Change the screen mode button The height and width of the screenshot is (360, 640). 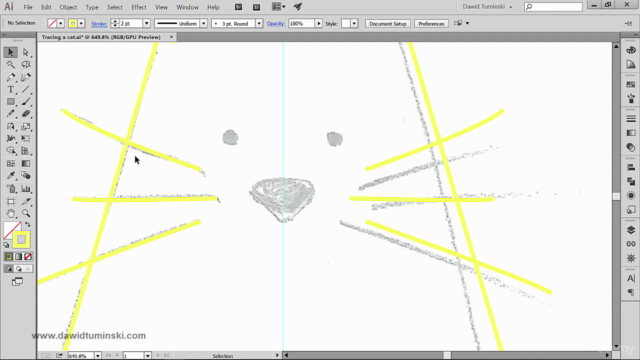[17, 282]
